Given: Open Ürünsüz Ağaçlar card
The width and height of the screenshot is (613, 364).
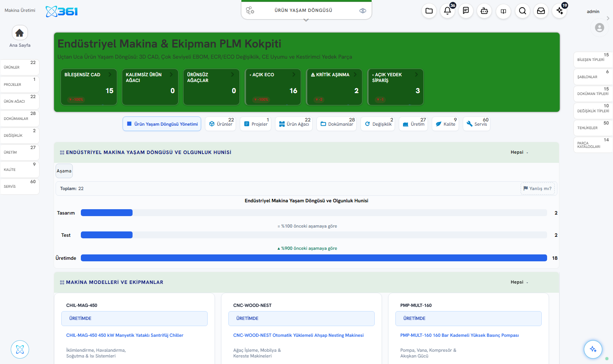Looking at the screenshot, I should pyautogui.click(x=211, y=87).
